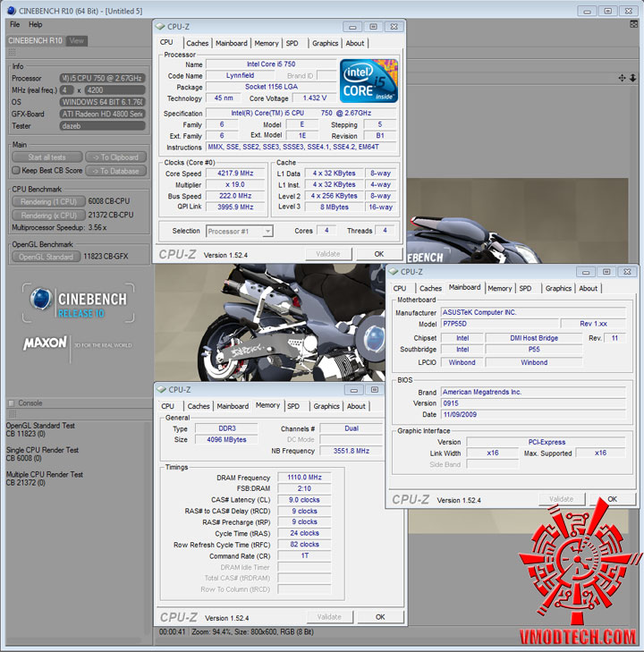
Task: Click Validate in the Memory CPU-Z window
Action: tap(329, 617)
